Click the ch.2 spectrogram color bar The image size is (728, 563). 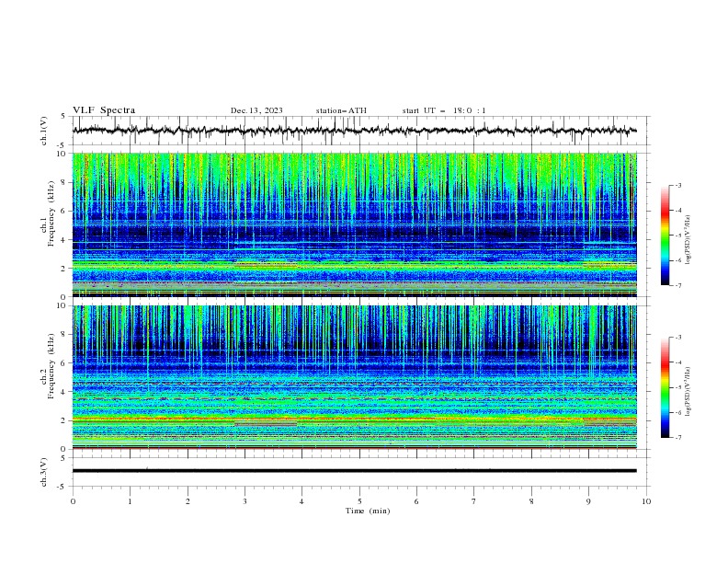click(665, 387)
